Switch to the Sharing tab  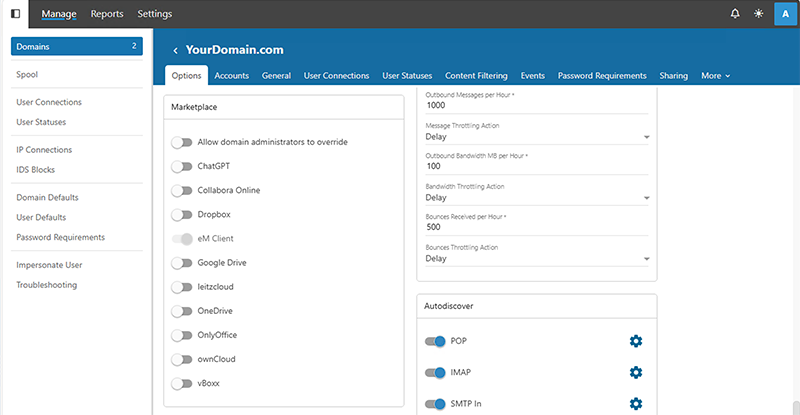[x=673, y=76]
